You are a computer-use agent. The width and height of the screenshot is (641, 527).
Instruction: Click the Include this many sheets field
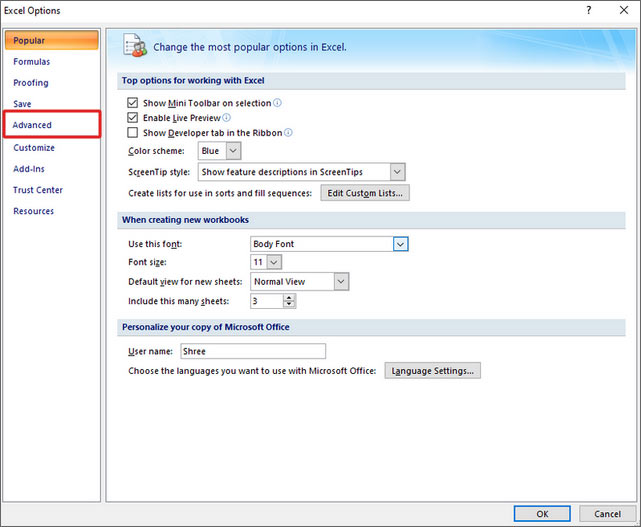[x=267, y=301]
